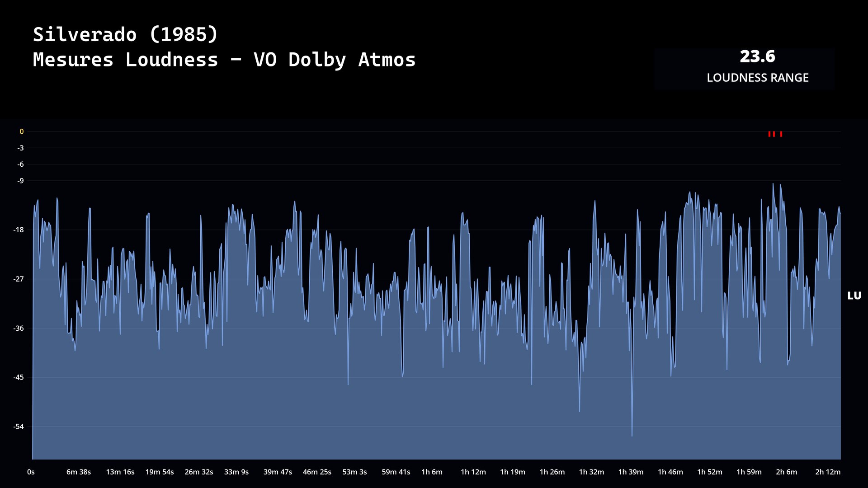
Task: Click the -18 y-axis label
Action: (19, 230)
